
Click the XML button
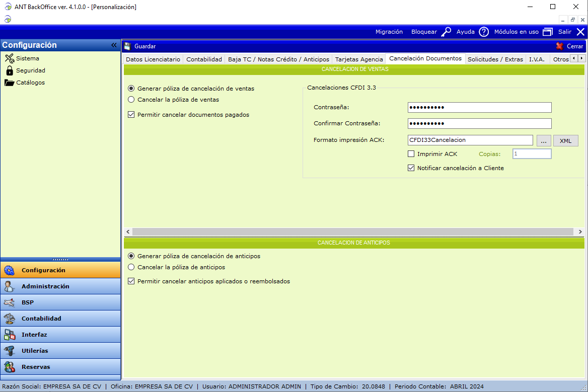(565, 141)
